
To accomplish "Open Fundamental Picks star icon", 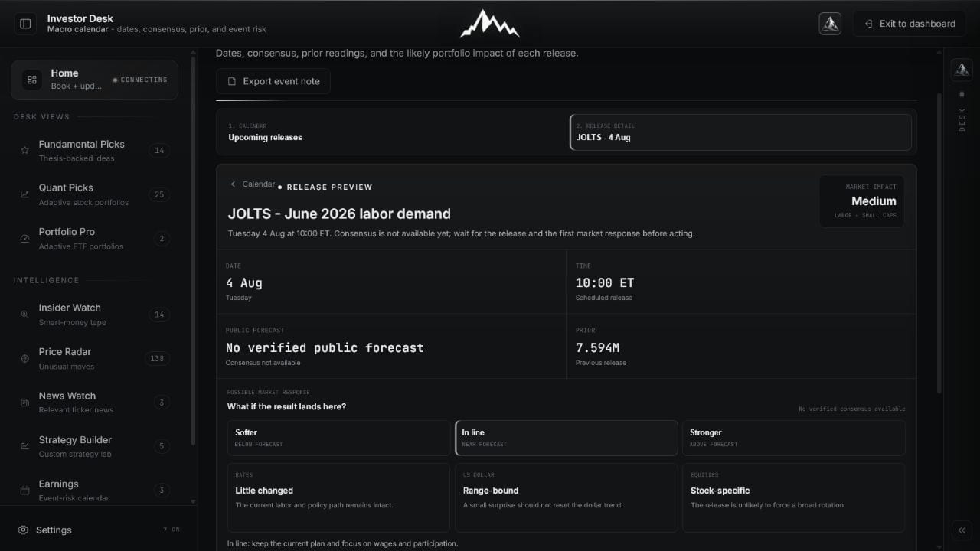I will pyautogui.click(x=24, y=151).
